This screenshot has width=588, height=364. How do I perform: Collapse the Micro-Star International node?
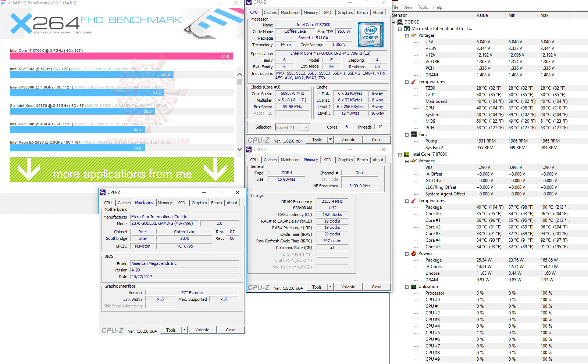[x=400, y=29]
